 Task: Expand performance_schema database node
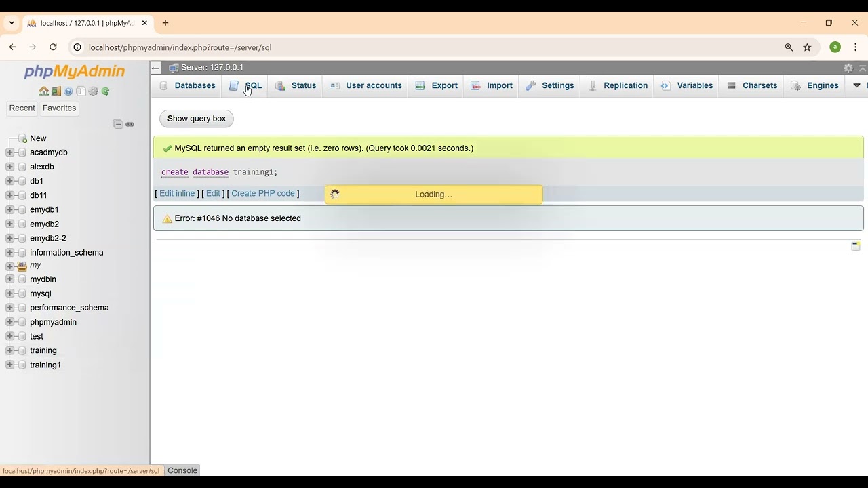[9, 308]
